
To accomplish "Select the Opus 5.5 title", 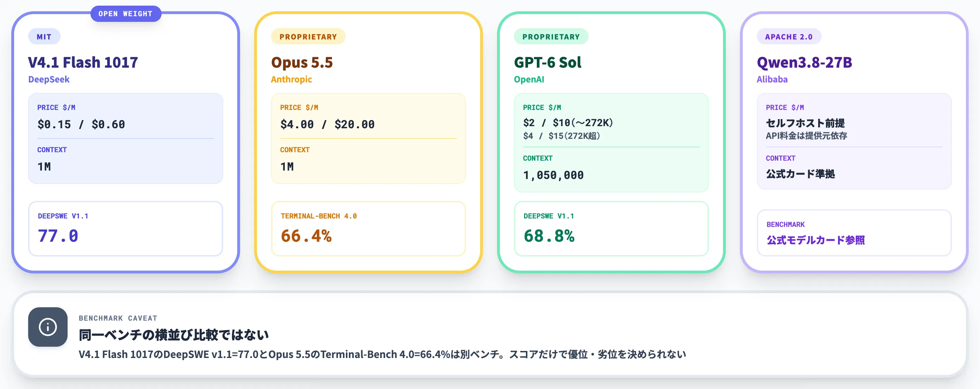I will coord(302,62).
